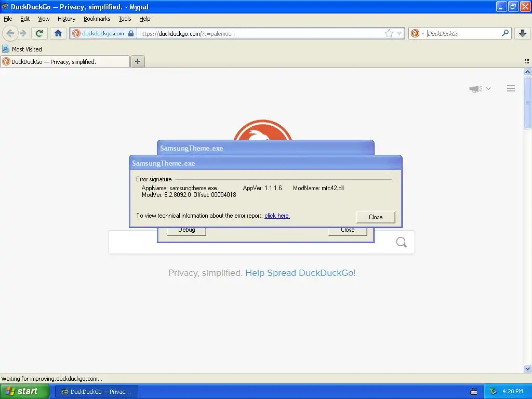Click the vertical scrollbar down arrow
The width and height of the screenshot is (532, 399).
[x=527, y=368]
